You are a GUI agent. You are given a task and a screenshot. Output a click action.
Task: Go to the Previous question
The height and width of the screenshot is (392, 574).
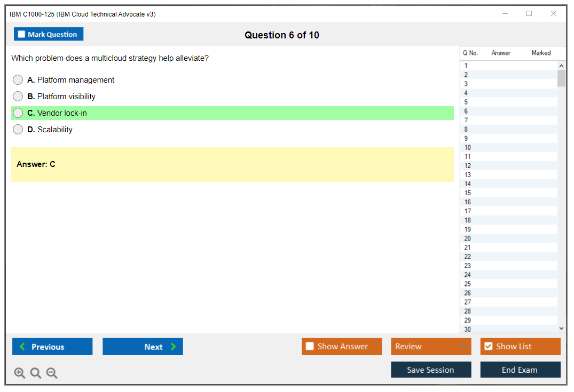tap(52, 347)
